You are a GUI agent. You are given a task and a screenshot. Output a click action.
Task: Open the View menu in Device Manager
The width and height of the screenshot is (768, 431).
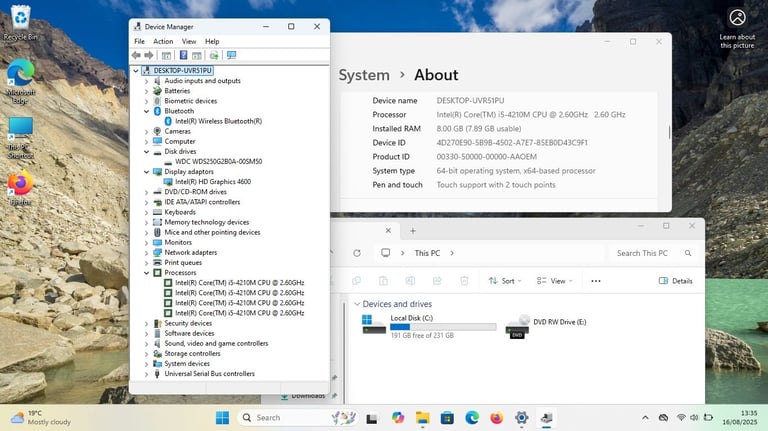[189, 42]
